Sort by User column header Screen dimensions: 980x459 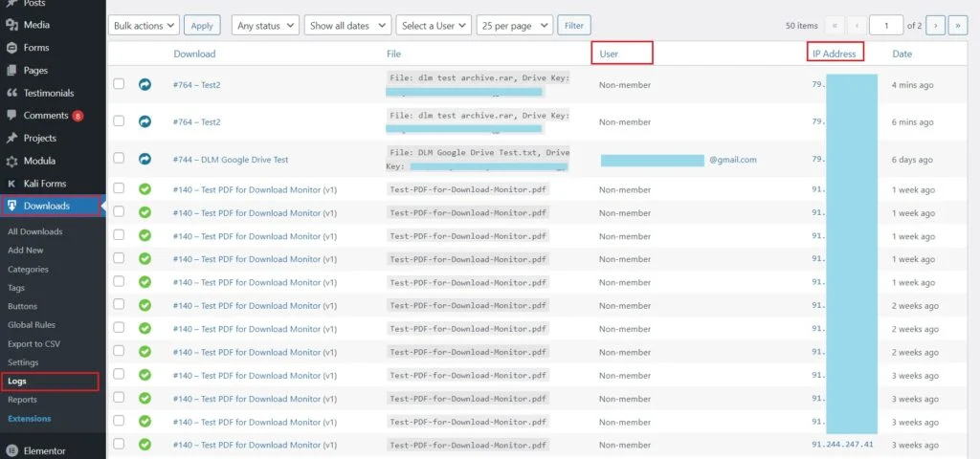tap(609, 54)
